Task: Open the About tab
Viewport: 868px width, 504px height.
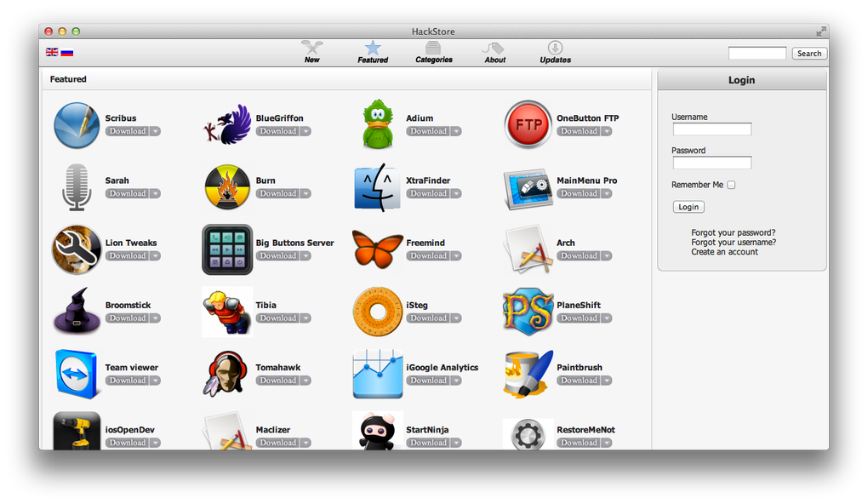Action: [x=495, y=52]
